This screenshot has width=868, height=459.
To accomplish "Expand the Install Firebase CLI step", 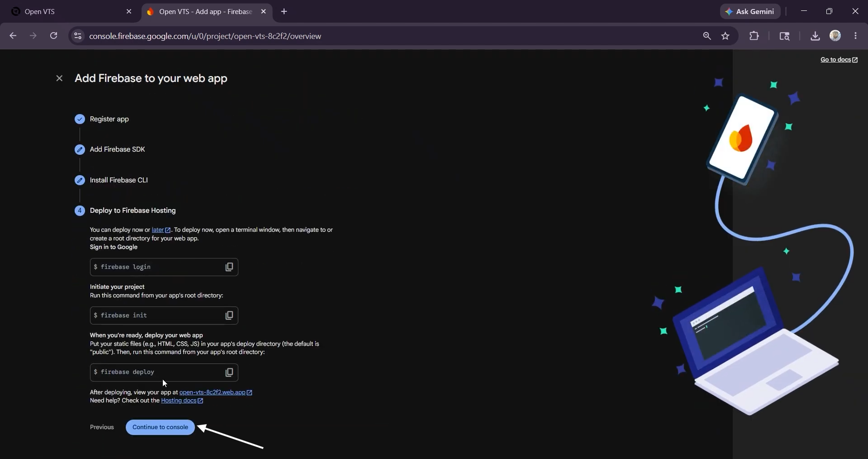I will [x=119, y=180].
